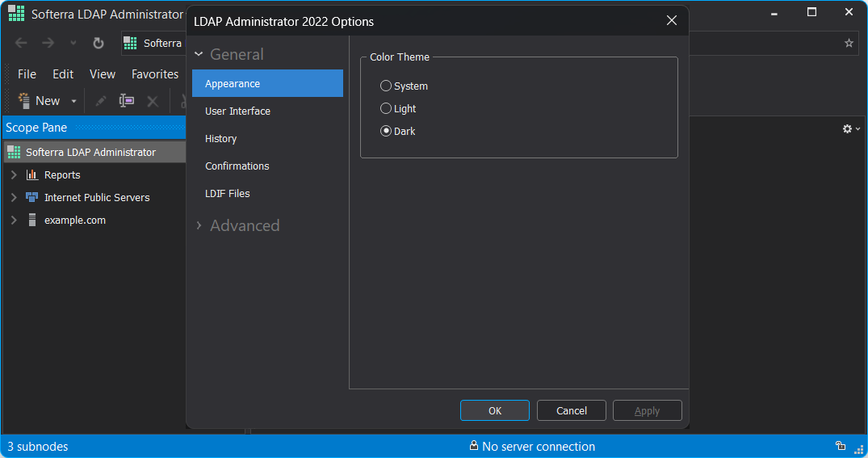
Task: Open the Appearance options page
Action: tap(267, 84)
